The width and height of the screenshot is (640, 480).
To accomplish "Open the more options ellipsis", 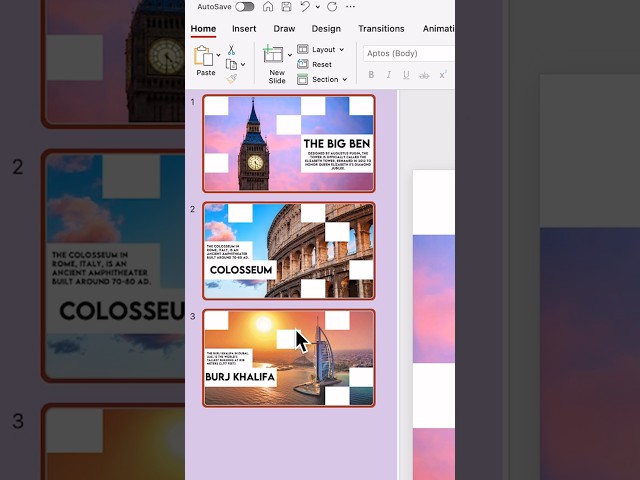I will tap(350, 7).
